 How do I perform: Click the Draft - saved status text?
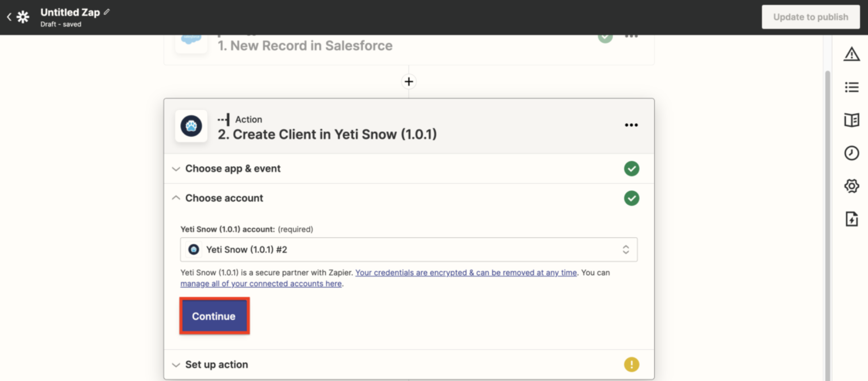(x=61, y=24)
